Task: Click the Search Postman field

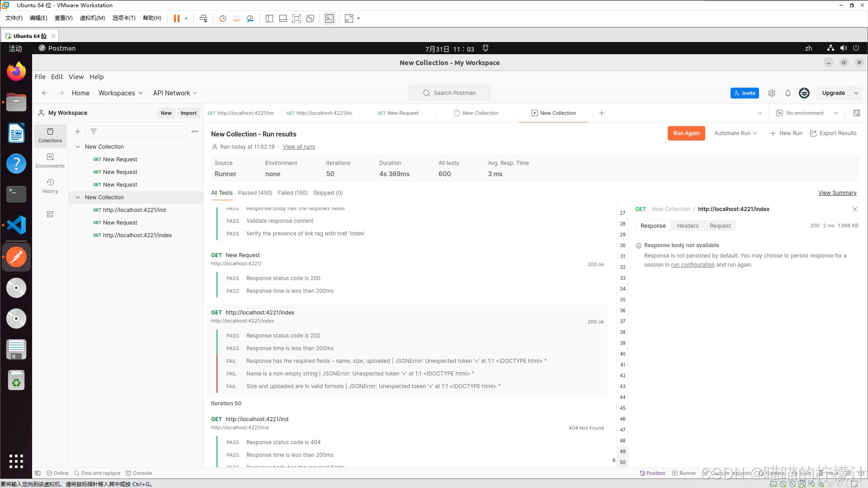Action: click(x=449, y=93)
